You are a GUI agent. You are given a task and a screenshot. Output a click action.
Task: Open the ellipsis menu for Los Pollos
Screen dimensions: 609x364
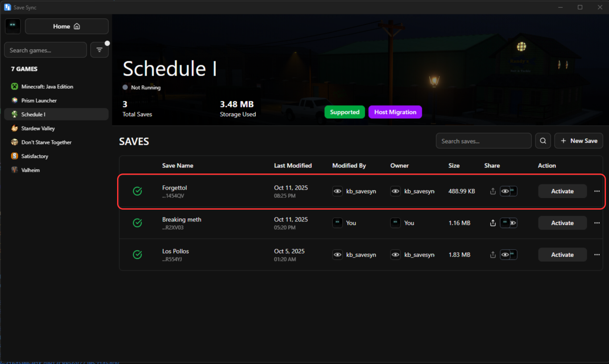[x=597, y=255]
